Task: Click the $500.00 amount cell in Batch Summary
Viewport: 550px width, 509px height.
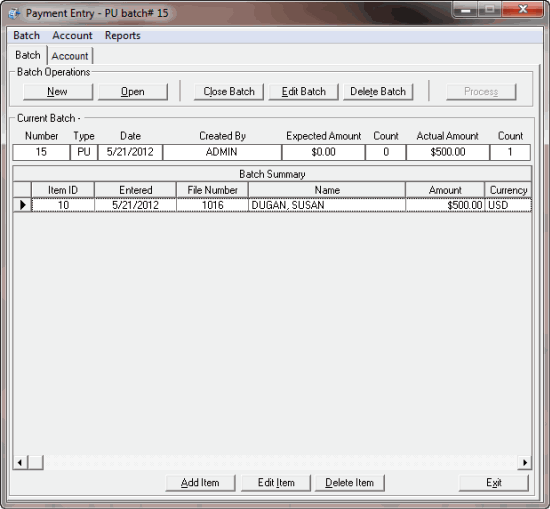Action: click(x=445, y=205)
